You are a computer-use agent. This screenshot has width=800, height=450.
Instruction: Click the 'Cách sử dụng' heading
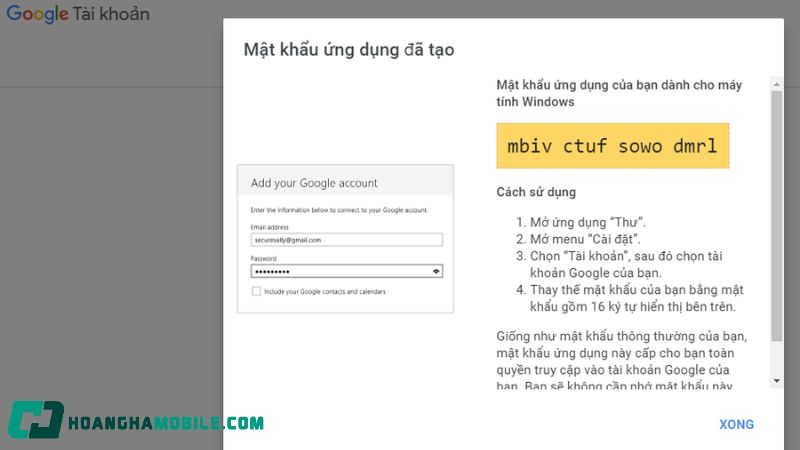pyautogui.click(x=536, y=192)
